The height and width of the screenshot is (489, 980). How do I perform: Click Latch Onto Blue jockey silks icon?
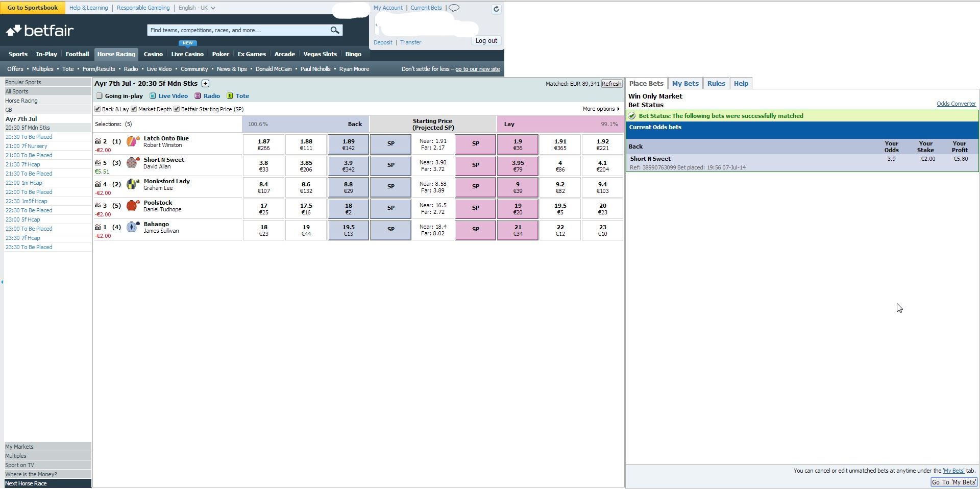(x=133, y=141)
